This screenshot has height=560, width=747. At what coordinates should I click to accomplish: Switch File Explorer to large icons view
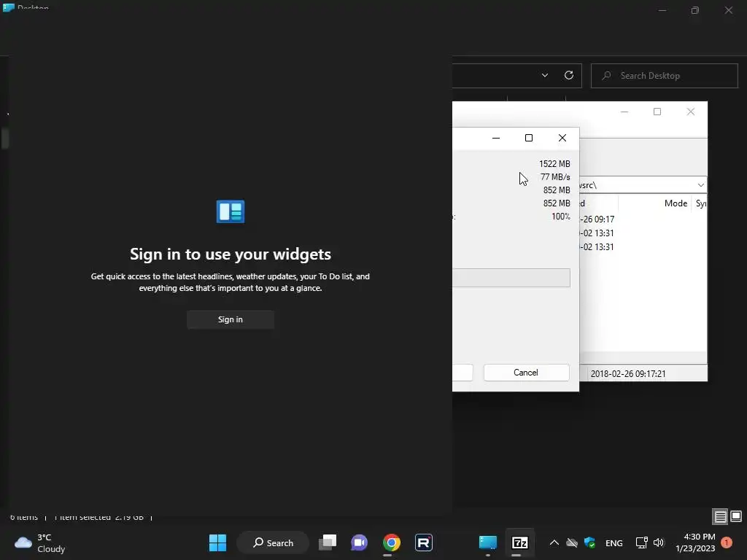point(736,516)
